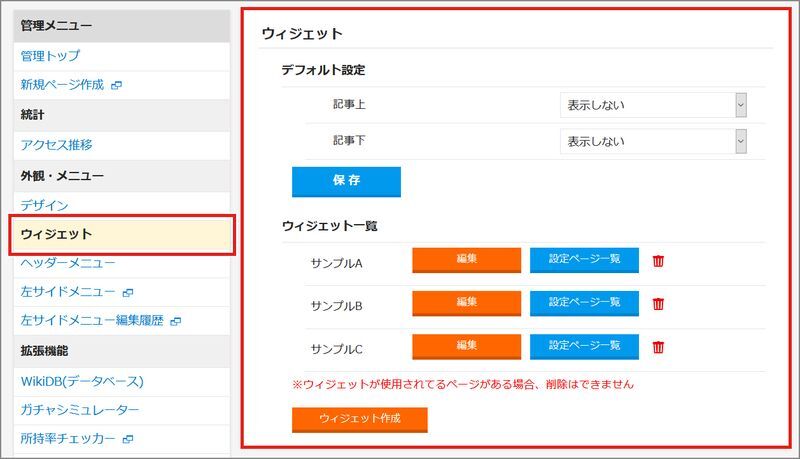Edit the サンプルA widget
This screenshot has height=459, width=800.
pyautogui.click(x=466, y=259)
